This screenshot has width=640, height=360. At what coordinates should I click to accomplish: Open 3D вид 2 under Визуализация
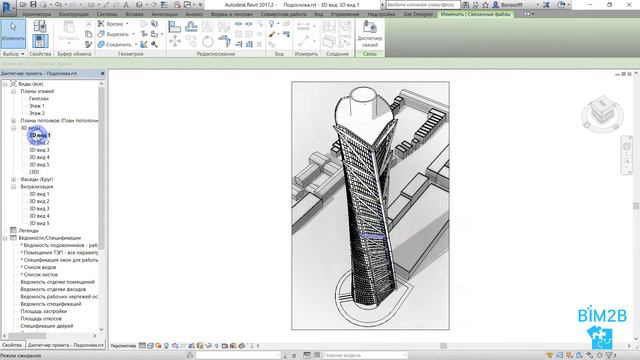[x=39, y=202]
